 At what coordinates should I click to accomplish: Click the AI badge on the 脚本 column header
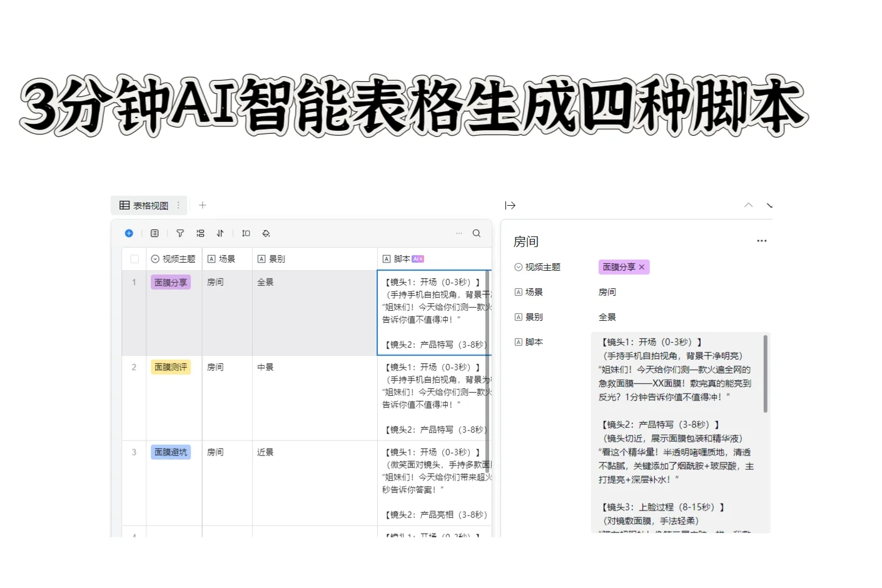[x=417, y=258]
